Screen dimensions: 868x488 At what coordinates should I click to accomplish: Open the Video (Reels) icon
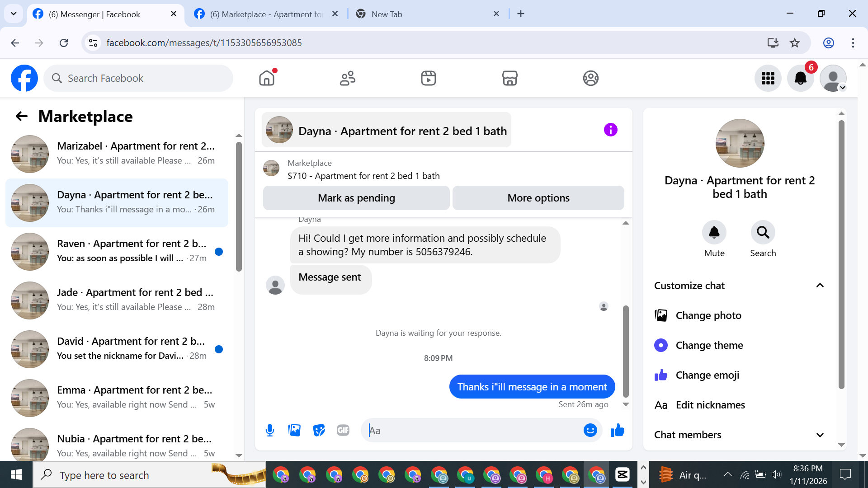coord(429,78)
